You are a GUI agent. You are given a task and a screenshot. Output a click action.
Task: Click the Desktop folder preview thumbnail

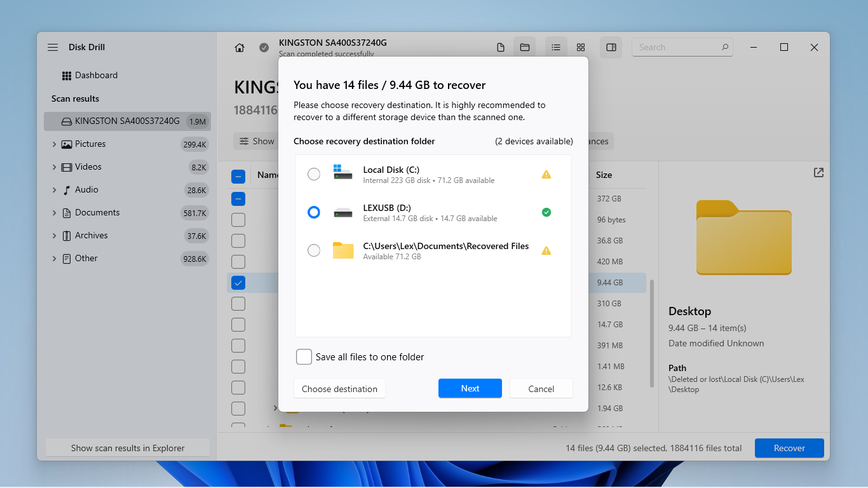(744, 238)
